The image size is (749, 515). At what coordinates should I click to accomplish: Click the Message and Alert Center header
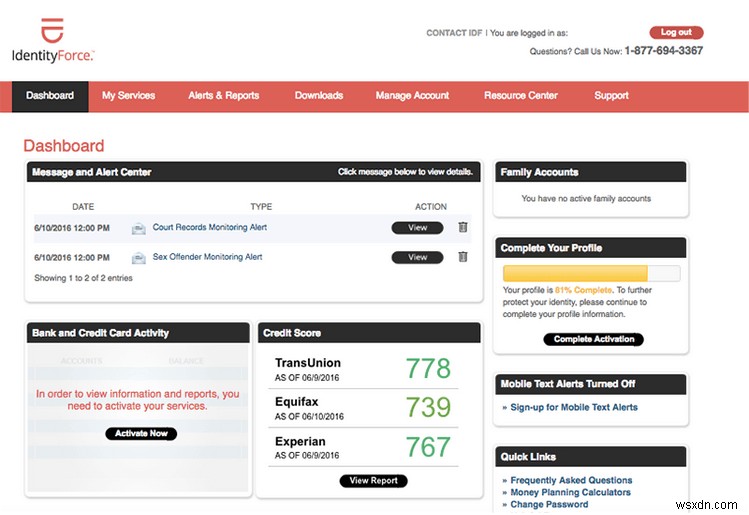coord(254,172)
